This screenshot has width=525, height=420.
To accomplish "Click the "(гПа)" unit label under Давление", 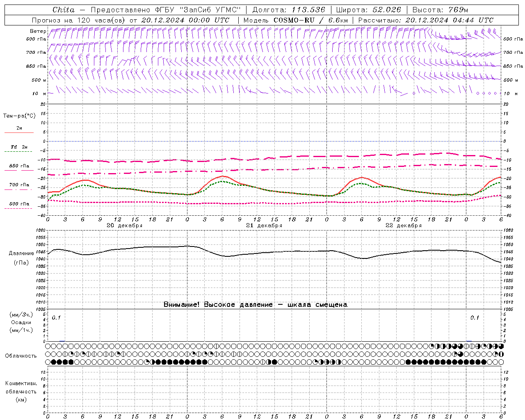I will [21, 263].
